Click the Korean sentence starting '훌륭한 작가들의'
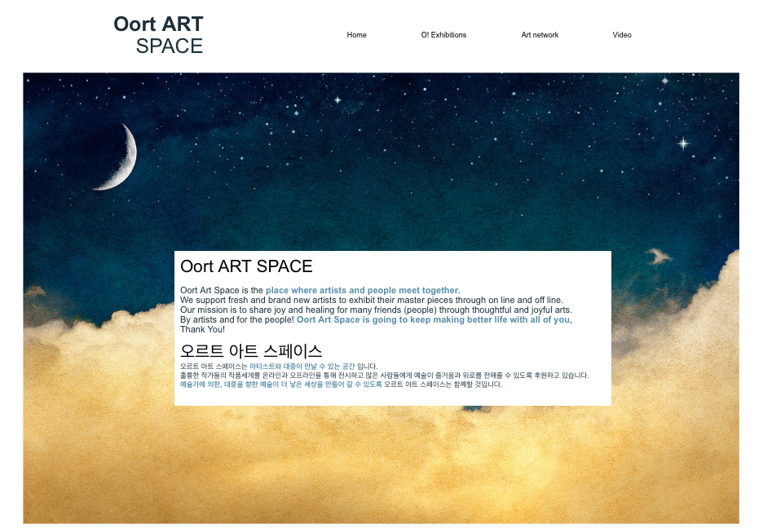Viewport: 763px width, 532px height. 383,376
